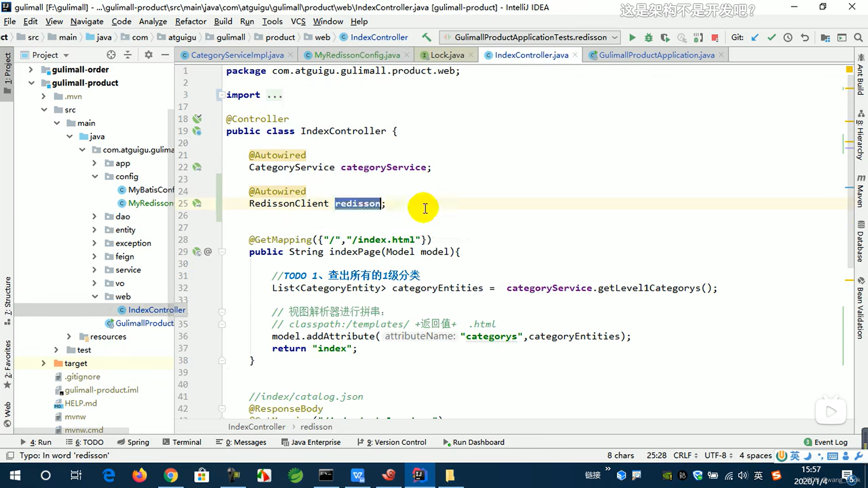Open Chrome from the Windows taskbar
Screen dimensions: 868x488
170,475
